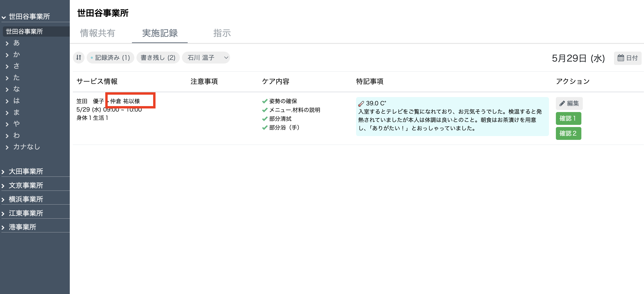The width and height of the screenshot is (644, 294).
Task: Click the checkmark beside メニュー.材料の説明
Action: (265, 110)
